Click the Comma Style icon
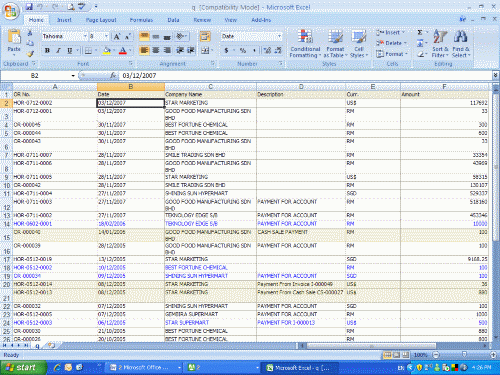Image resolution: width=500 pixels, height=375 pixels. (x=254, y=51)
